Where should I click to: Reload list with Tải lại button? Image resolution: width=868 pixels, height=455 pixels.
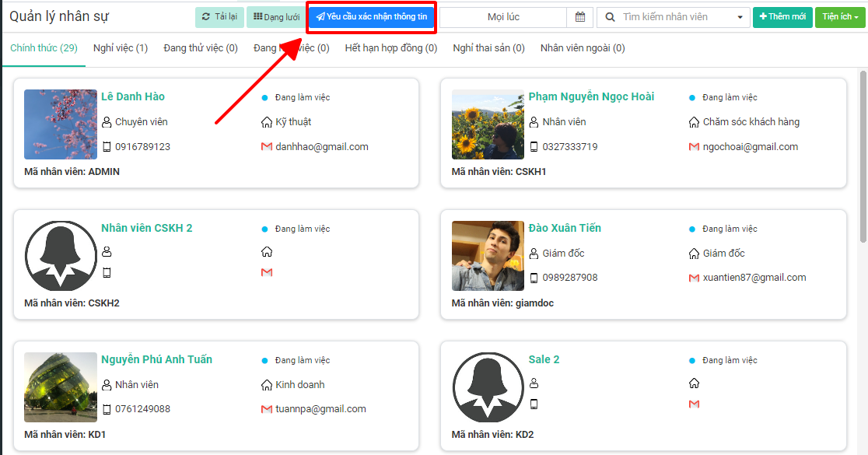coord(219,17)
